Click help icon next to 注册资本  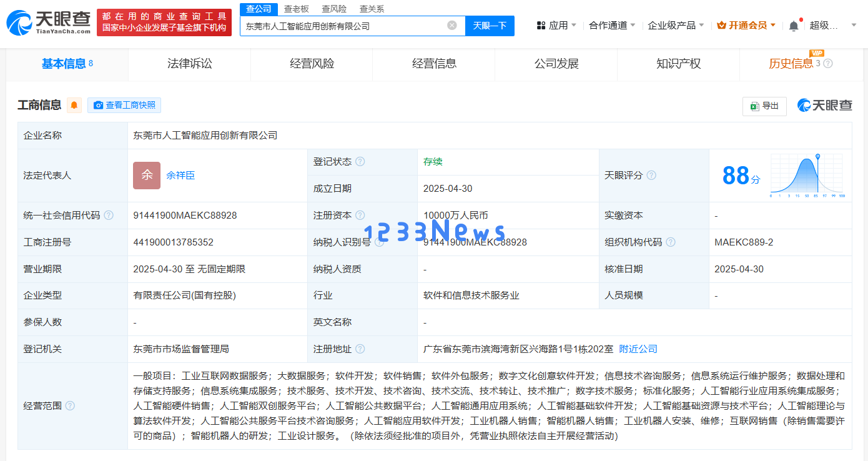click(x=360, y=216)
